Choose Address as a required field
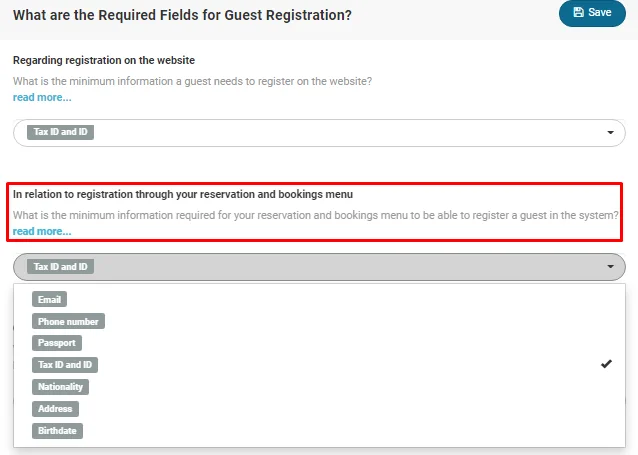This screenshot has width=638, height=455. [x=54, y=409]
